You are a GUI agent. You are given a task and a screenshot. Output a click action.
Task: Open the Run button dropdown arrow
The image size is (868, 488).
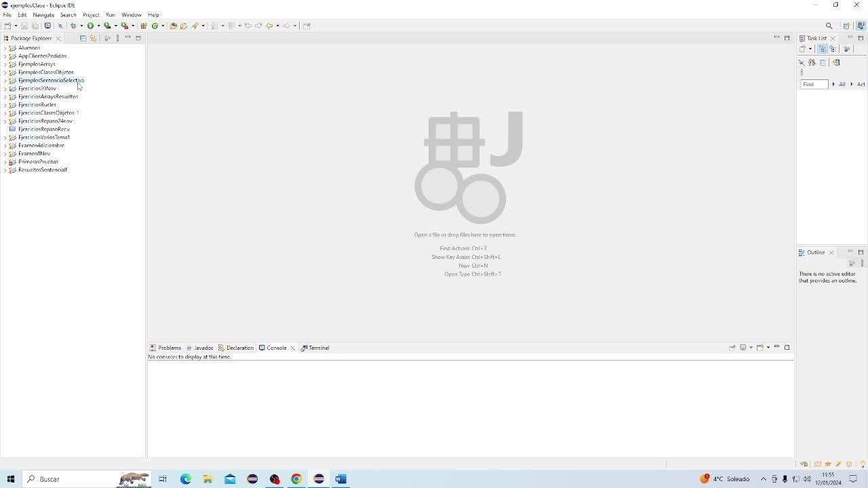(98, 26)
